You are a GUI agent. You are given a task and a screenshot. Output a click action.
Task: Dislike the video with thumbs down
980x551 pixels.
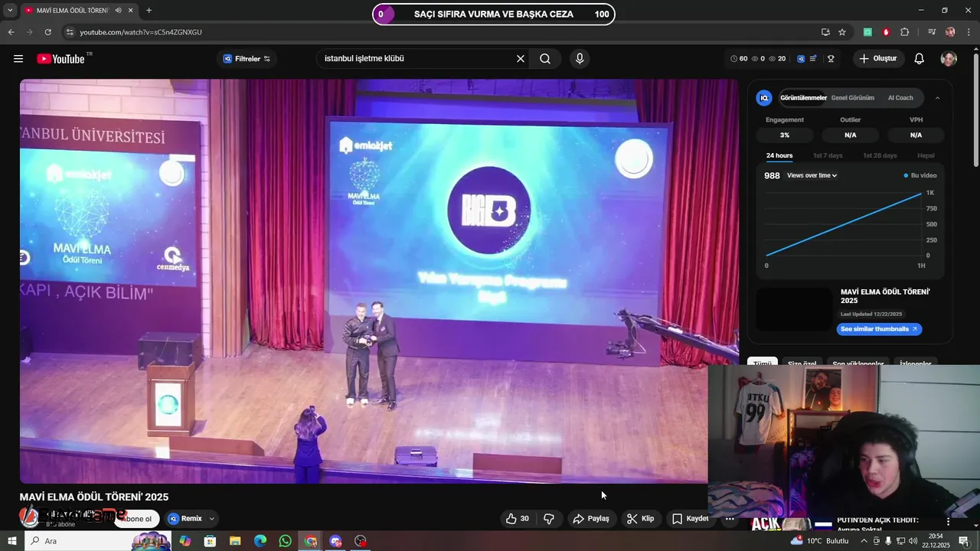coord(549,519)
